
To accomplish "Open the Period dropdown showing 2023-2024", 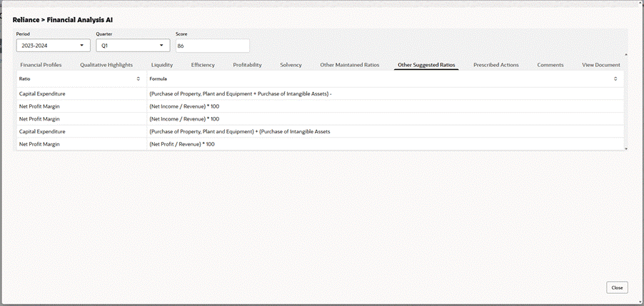I will [x=54, y=46].
